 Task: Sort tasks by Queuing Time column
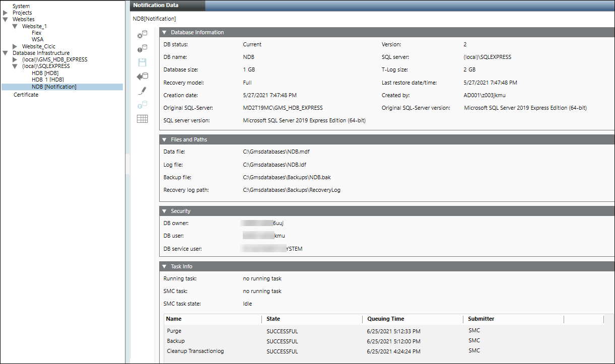point(385,319)
